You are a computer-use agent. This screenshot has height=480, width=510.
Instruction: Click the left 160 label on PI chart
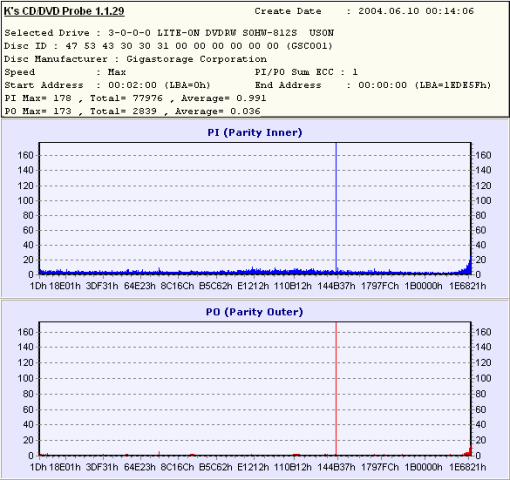[26, 155]
